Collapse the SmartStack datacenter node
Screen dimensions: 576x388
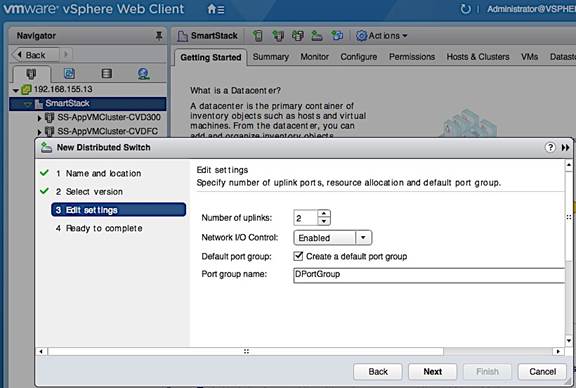coord(28,104)
